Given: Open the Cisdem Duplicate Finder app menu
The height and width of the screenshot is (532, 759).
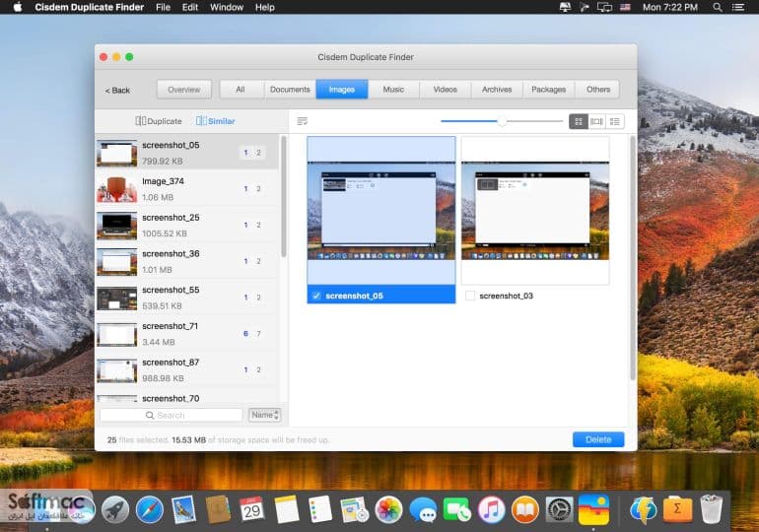Looking at the screenshot, I should pyautogui.click(x=89, y=7).
